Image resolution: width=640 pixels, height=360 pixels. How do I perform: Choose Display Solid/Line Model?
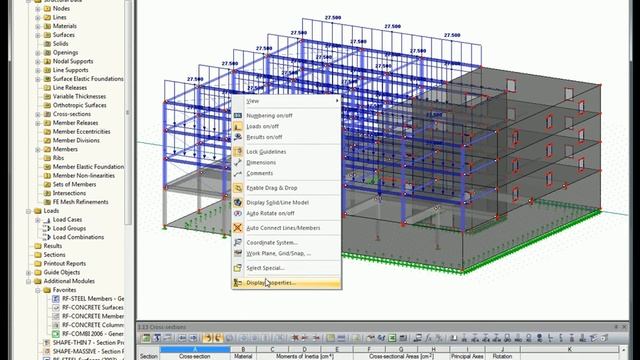click(x=287, y=202)
